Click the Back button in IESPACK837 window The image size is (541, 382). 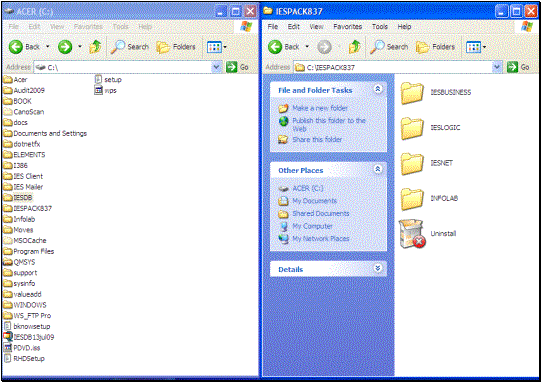point(284,47)
